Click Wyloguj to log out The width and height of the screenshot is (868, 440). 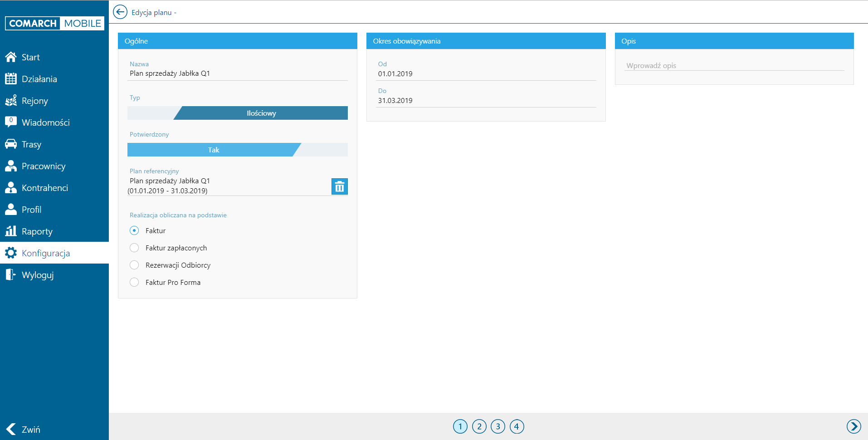pos(54,274)
